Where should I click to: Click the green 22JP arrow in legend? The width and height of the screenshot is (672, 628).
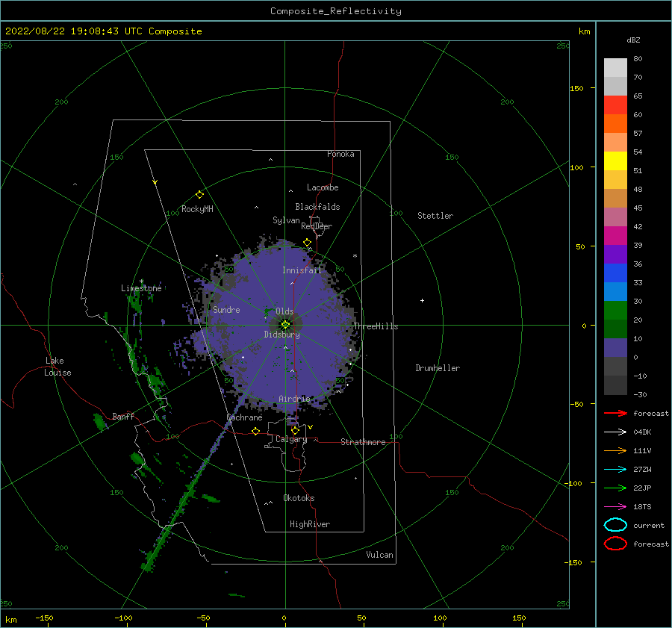pos(615,488)
